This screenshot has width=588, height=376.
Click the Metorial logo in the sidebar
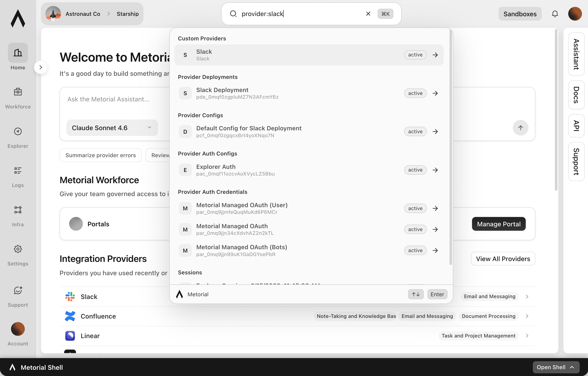pos(18,18)
